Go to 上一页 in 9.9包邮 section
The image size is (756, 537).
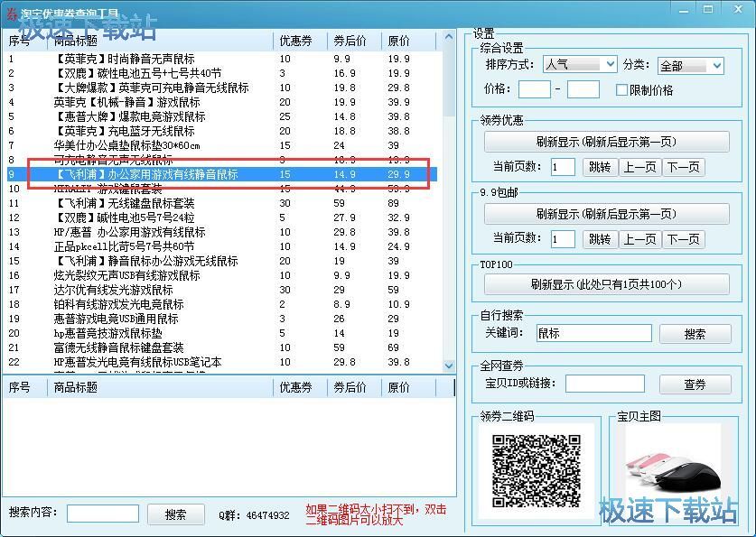(x=639, y=239)
